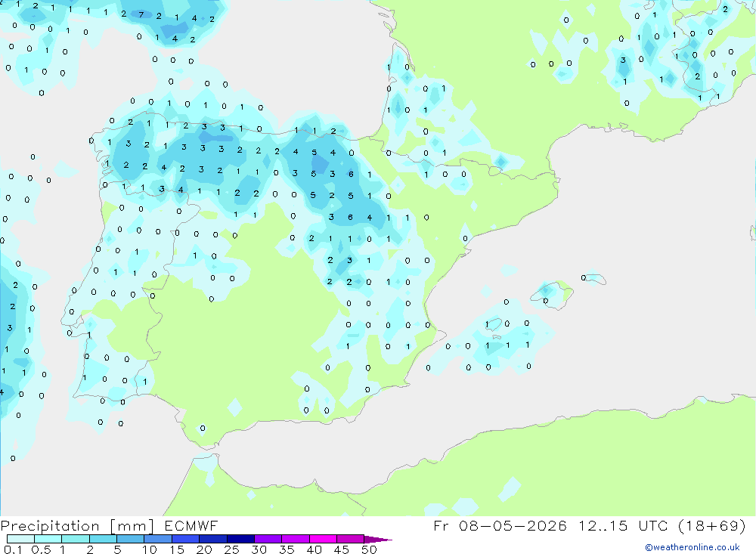This screenshot has height=554, width=756.
Task: Click the "45" legend label
Action: coord(342,549)
